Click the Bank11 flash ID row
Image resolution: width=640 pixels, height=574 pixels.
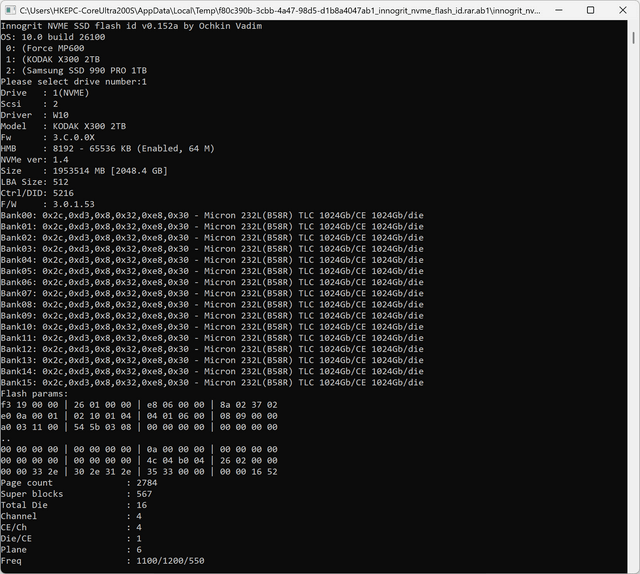coord(212,338)
